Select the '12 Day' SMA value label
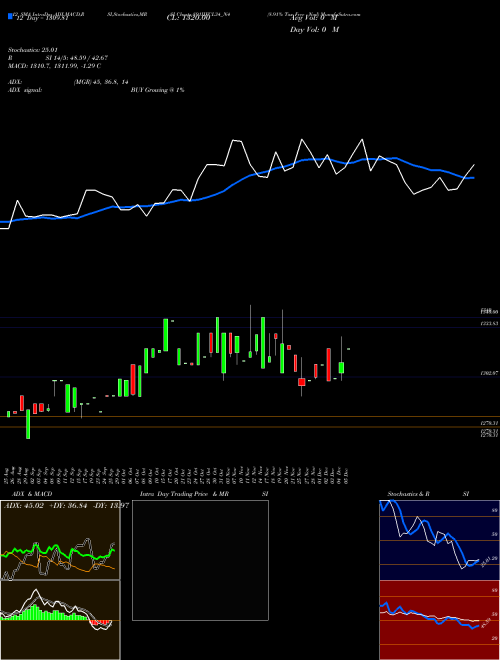The image size is (500, 660). 41,18
